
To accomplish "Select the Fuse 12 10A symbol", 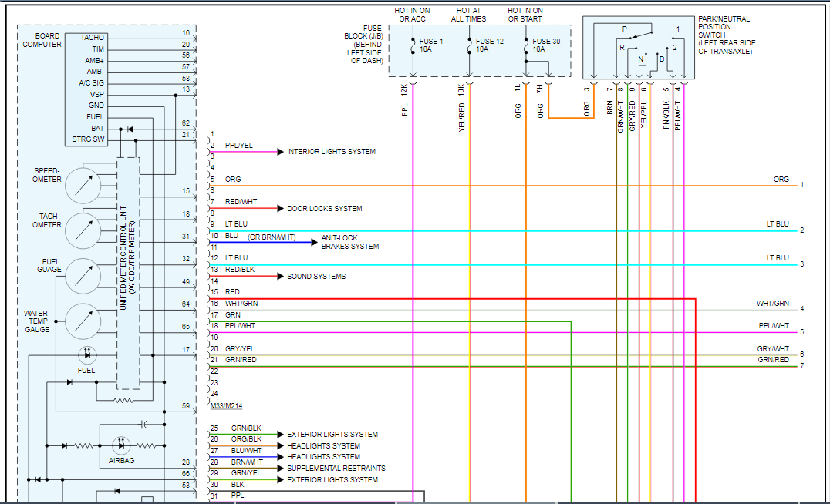I will tap(469, 45).
